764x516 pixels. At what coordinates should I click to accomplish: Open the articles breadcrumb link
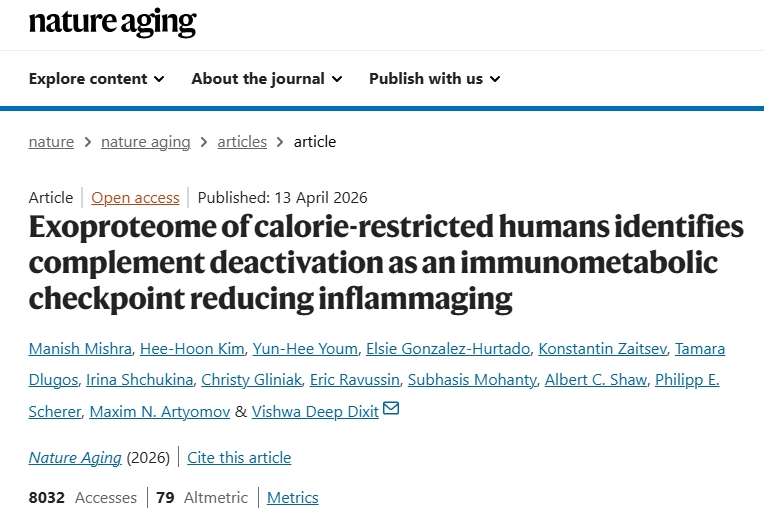coord(242,142)
